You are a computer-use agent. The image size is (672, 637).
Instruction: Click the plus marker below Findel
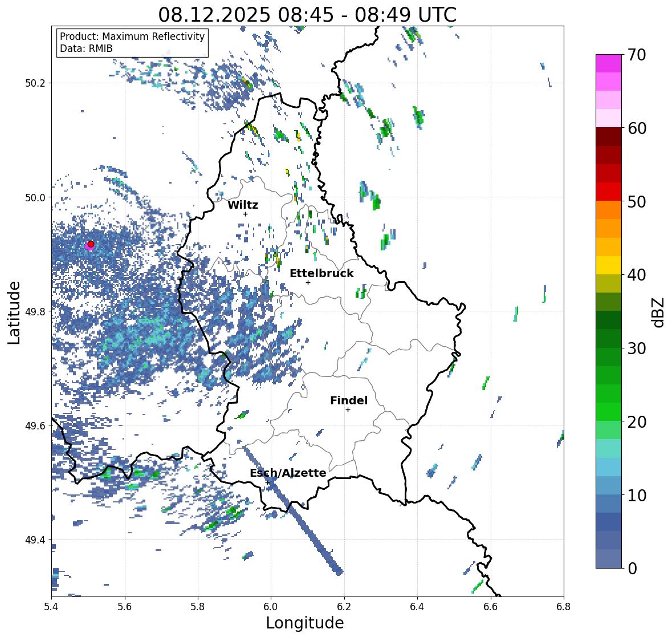click(348, 410)
